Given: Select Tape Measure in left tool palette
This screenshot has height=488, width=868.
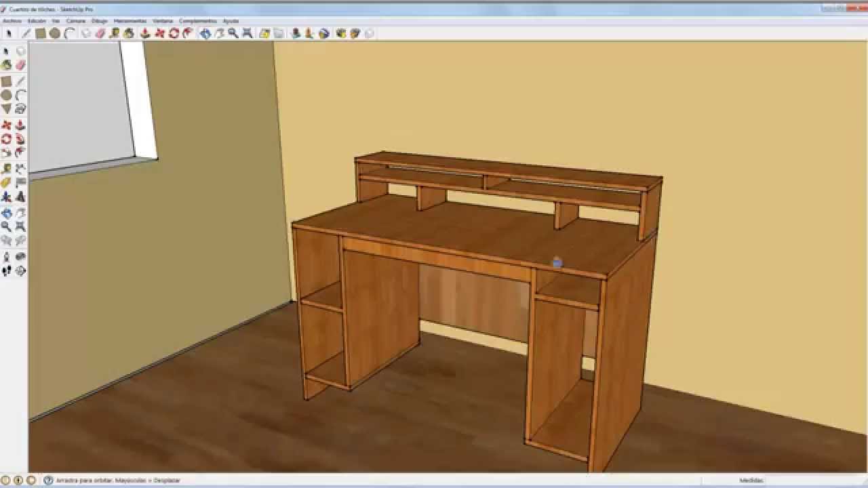Looking at the screenshot, I should point(6,168).
